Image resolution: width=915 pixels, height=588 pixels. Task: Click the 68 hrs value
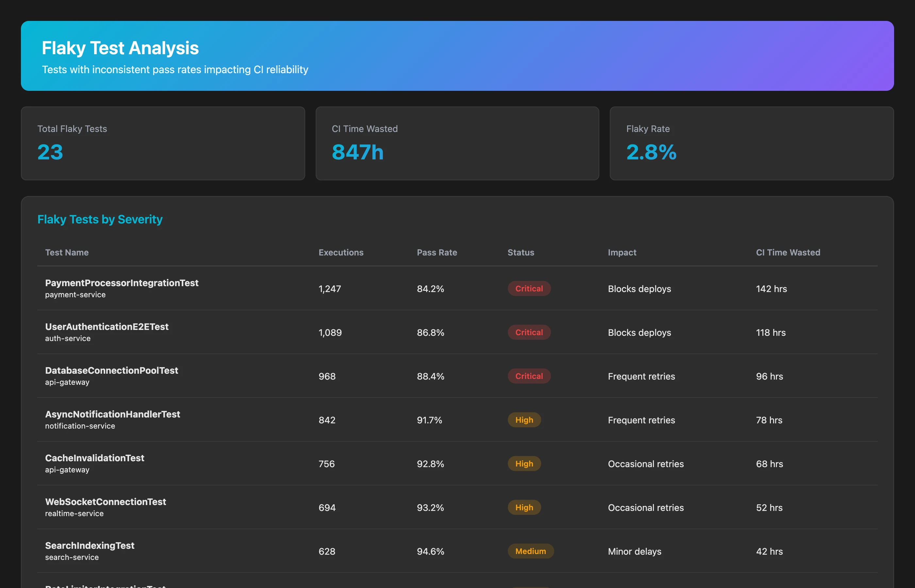coord(770,464)
